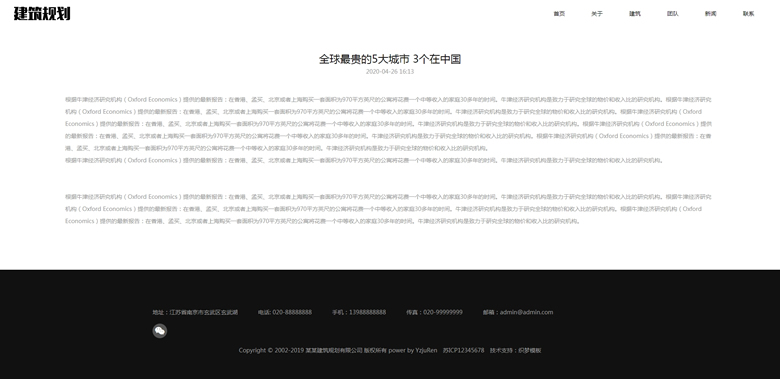
Task: Click the YzjuRen powered-by link
Action: 426,350
